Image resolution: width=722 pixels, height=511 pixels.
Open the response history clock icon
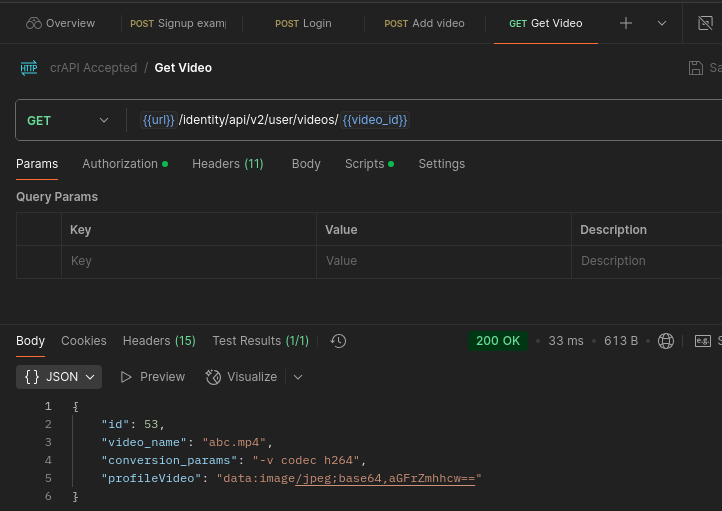point(338,341)
